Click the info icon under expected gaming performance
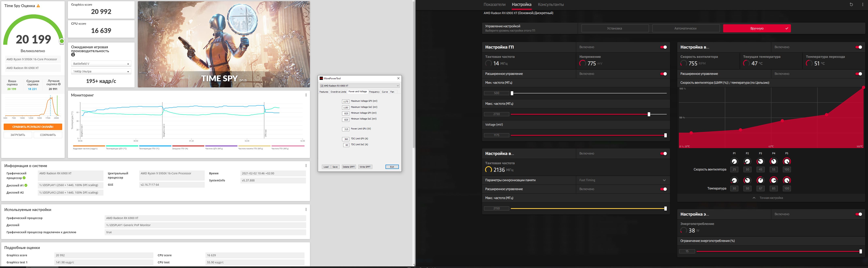Viewport: 868px width, 268px height. coord(73,55)
